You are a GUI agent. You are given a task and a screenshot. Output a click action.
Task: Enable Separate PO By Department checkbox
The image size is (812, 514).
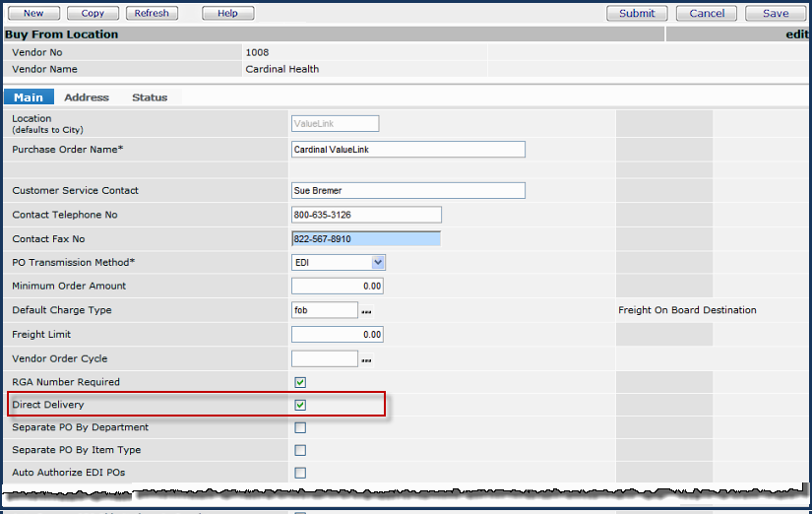coord(300,427)
